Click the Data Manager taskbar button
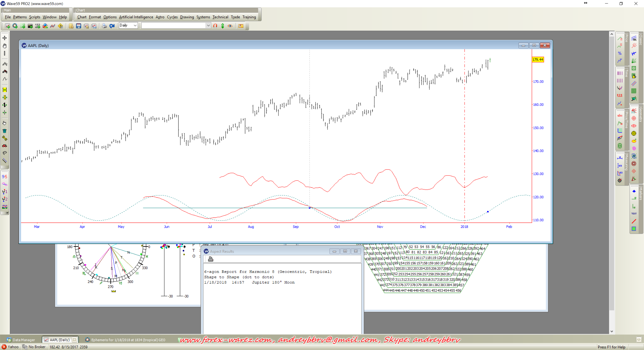Viewport: 644px width, 350px height. [21, 340]
